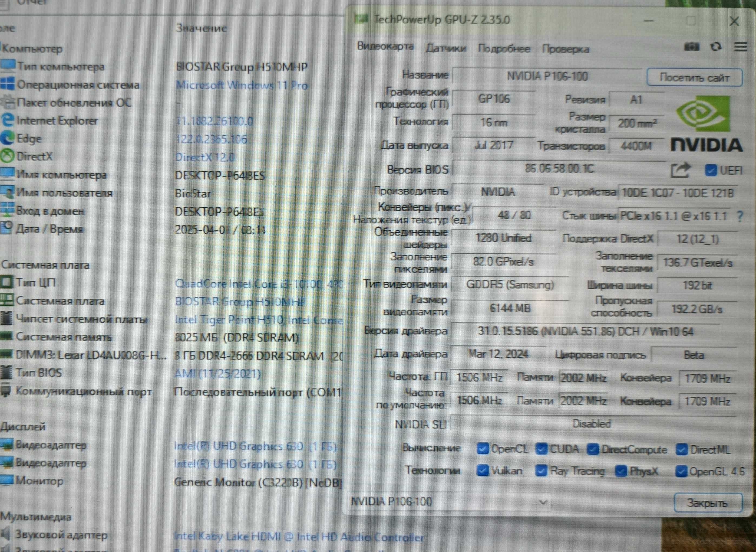Screen dimensions: 756x552
Task: Switch to the Подробнее tab
Action: click(504, 49)
